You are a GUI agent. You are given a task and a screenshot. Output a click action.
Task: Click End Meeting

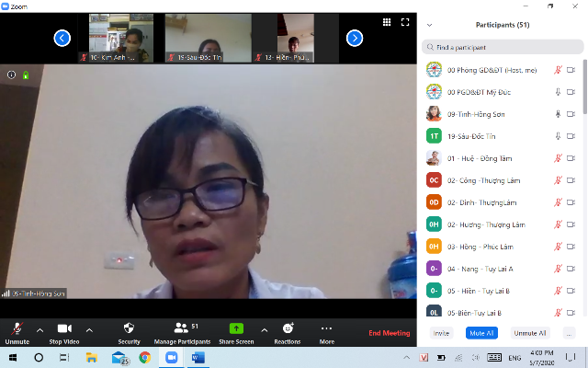pyautogui.click(x=390, y=333)
